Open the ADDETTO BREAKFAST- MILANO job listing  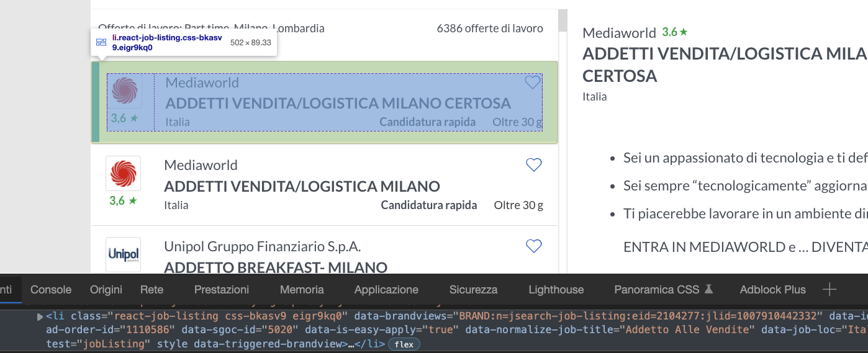coord(276,267)
